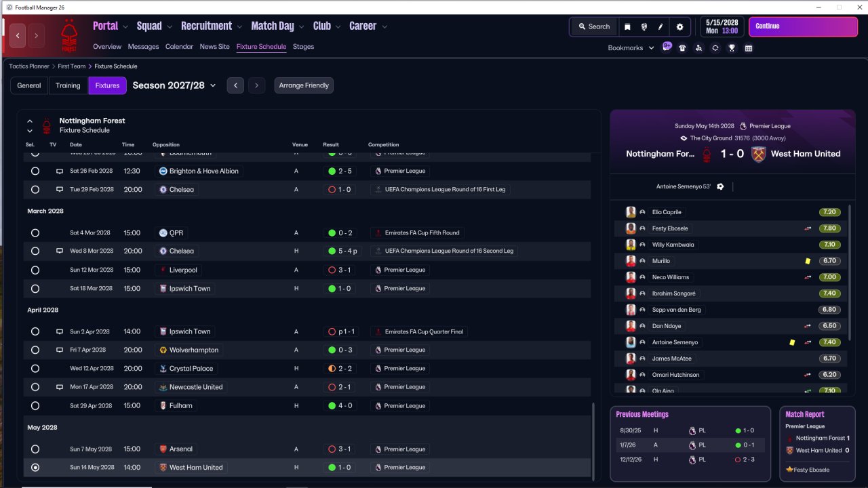
Task: Select the Wolverhampton fixture radio button
Action: point(35,350)
